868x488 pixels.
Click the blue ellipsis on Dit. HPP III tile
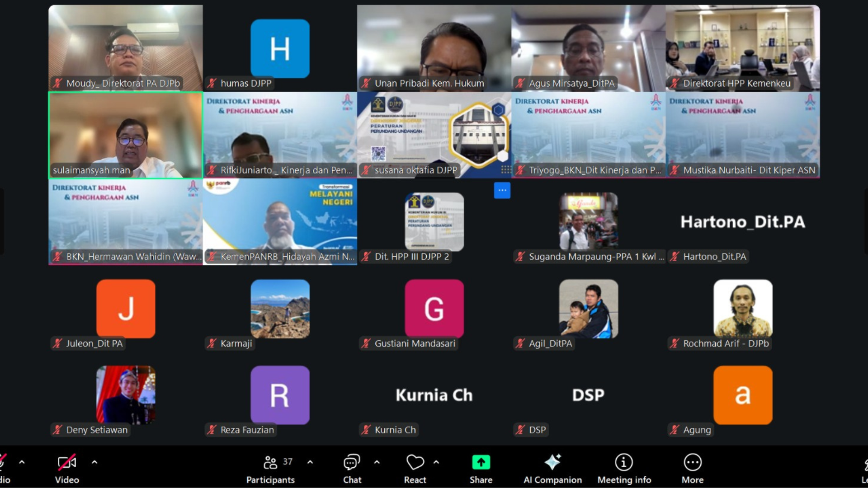[x=502, y=190]
